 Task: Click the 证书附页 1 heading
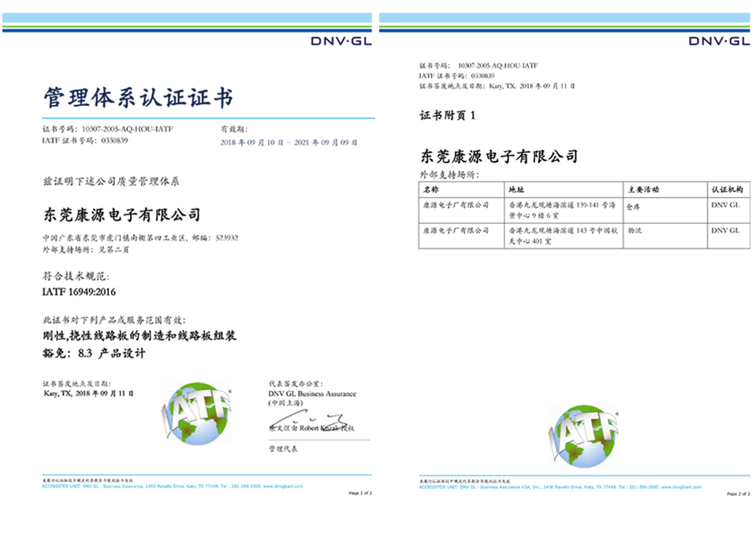pos(448,115)
